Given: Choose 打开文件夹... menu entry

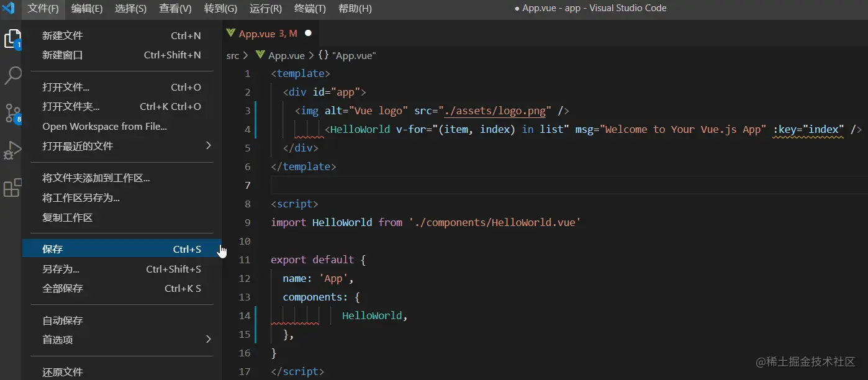Looking at the screenshot, I should pyautogui.click(x=122, y=107).
